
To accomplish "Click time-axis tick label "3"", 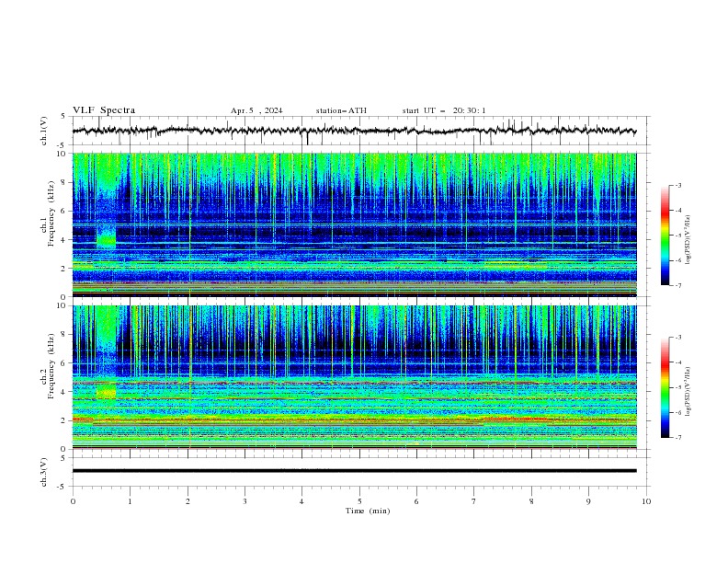I will (245, 501).
